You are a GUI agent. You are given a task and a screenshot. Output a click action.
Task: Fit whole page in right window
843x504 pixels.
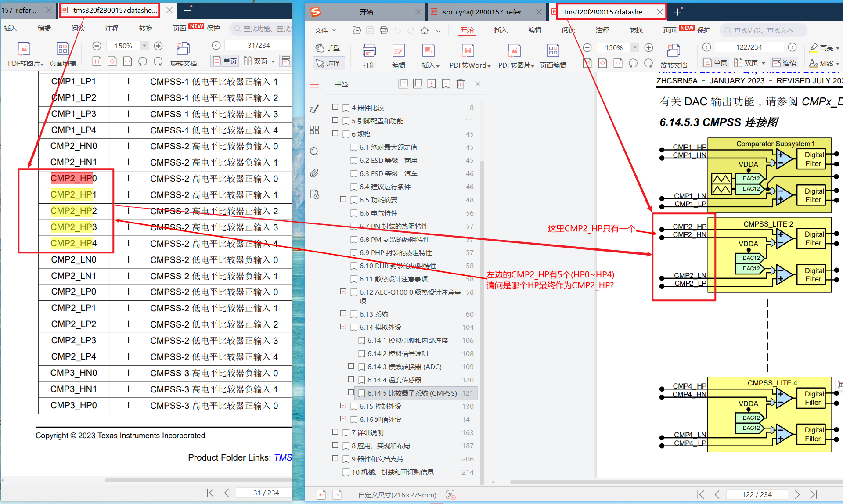tap(603, 63)
